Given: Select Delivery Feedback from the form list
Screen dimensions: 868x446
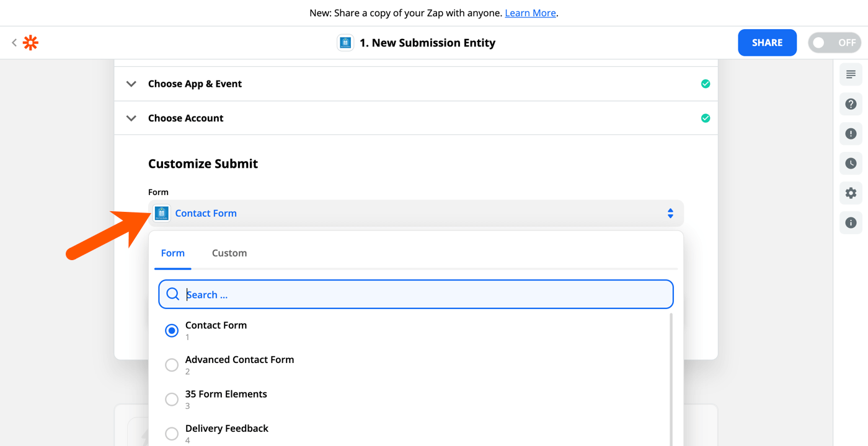Looking at the screenshot, I should (x=172, y=434).
